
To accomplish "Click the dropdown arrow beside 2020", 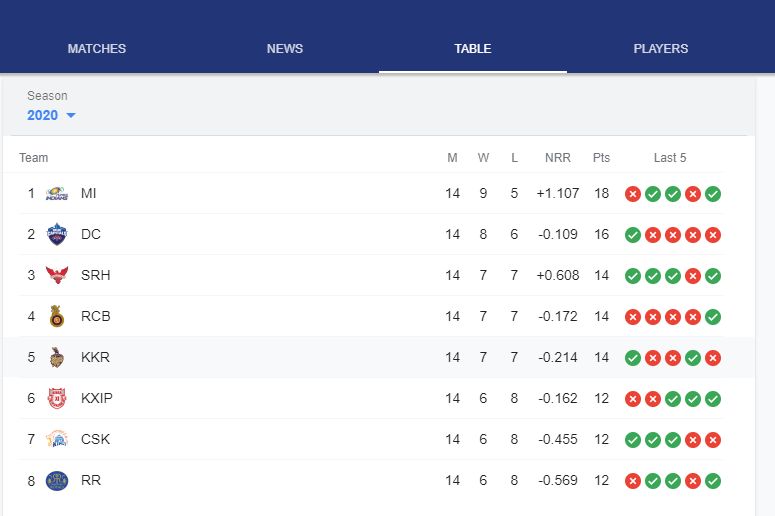I will [x=71, y=116].
